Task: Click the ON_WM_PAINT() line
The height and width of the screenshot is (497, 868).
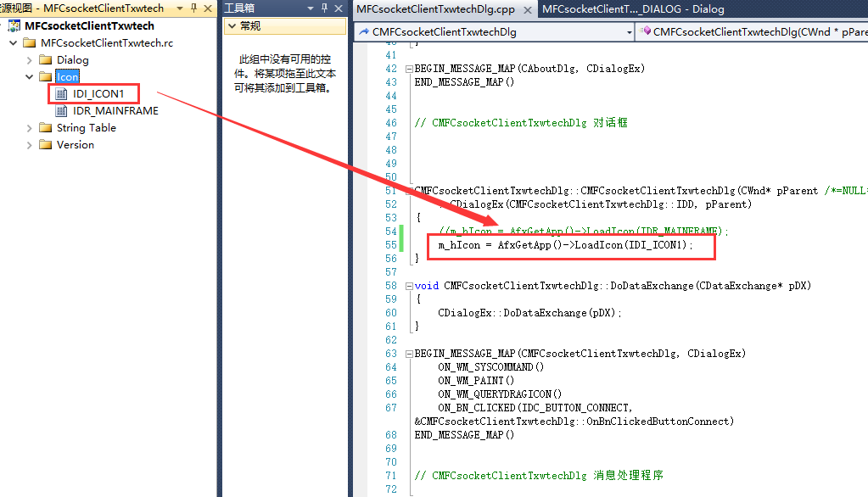Action: [476, 381]
